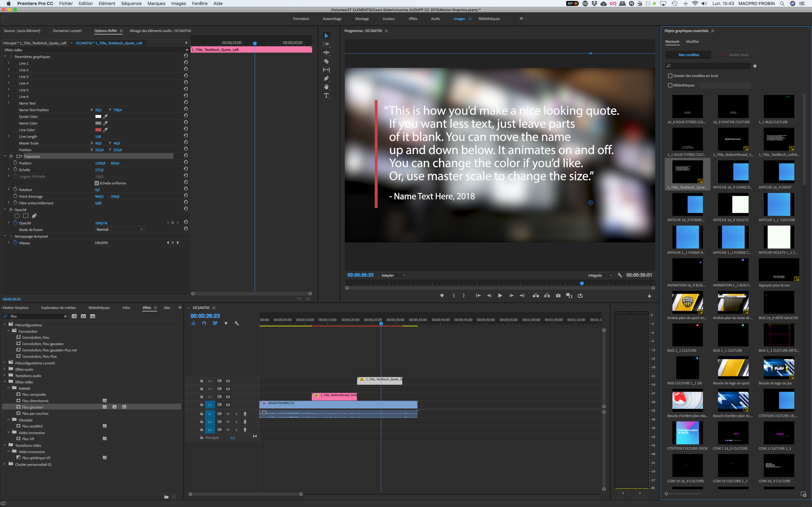Enable the Échelle uniforme checkbox
The height and width of the screenshot is (507, 812).
tap(97, 183)
